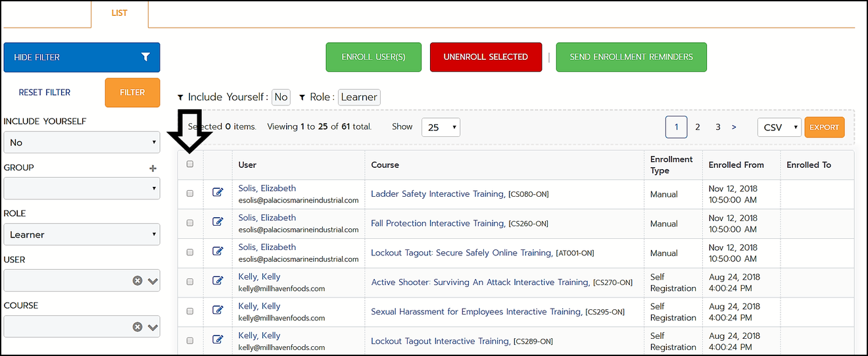This screenshot has width=868, height=356.
Task: Change the Show 25 items per page dropdown
Action: [441, 128]
